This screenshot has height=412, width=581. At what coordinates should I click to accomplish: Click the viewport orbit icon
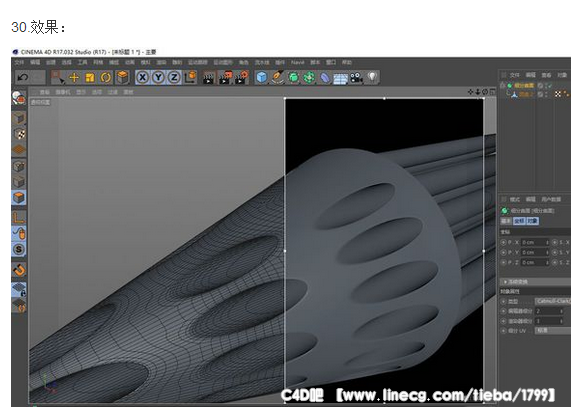[485, 92]
